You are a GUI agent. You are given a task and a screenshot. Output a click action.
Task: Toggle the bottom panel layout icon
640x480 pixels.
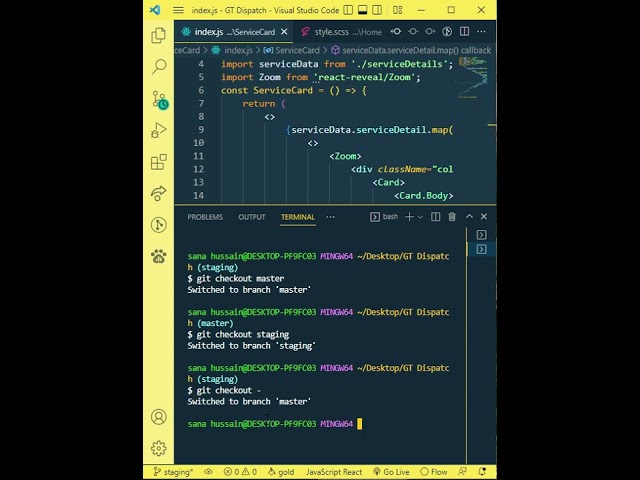pyautogui.click(x=362, y=10)
